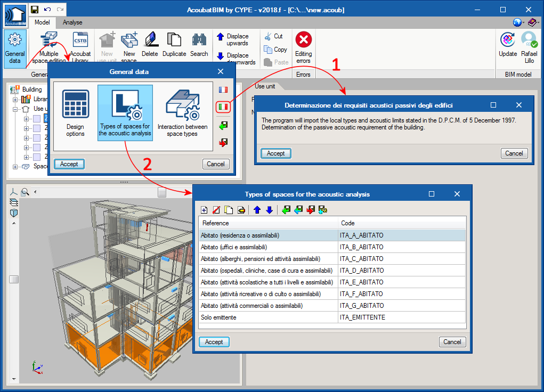Open Interaction between space types
The width and height of the screenshot is (544, 392).
point(183,113)
